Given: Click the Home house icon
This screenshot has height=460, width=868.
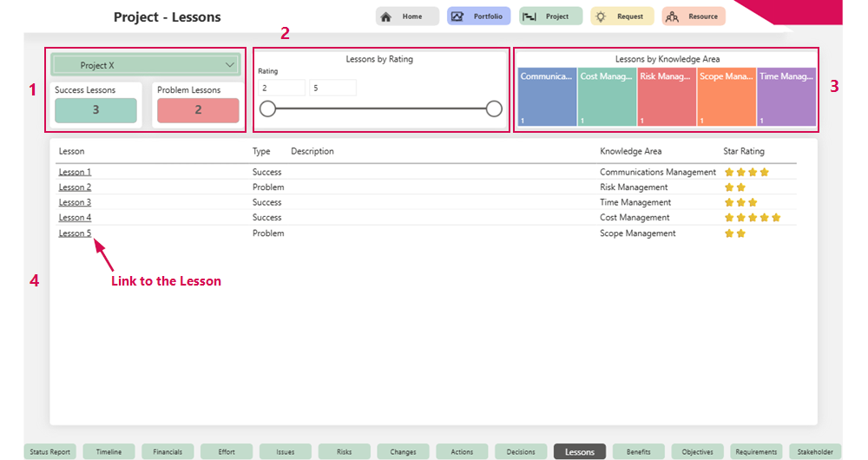Looking at the screenshot, I should (385, 16).
